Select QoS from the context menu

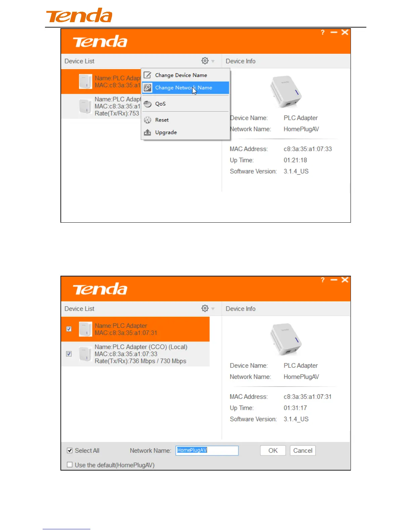click(x=185, y=104)
